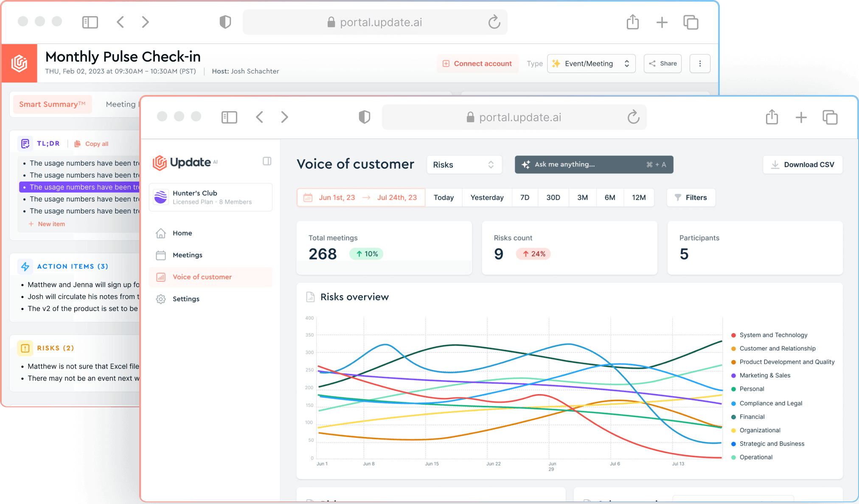Click the reload icon in front browser

click(633, 117)
